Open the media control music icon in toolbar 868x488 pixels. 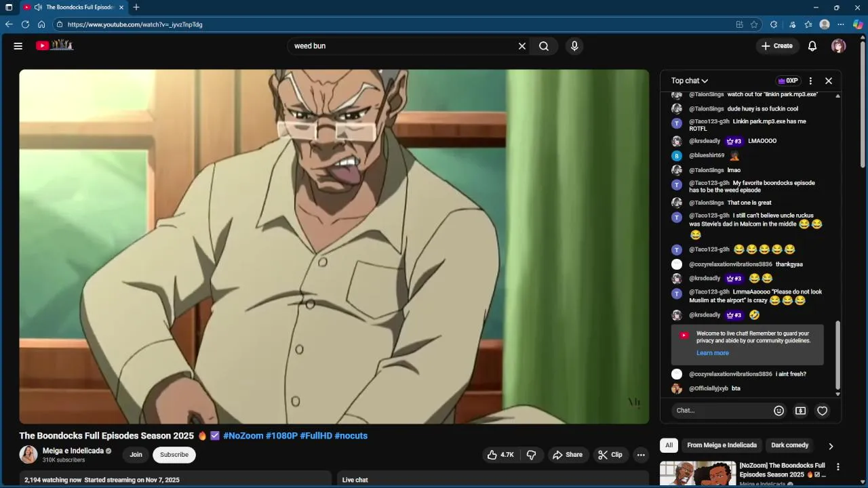tap(792, 24)
